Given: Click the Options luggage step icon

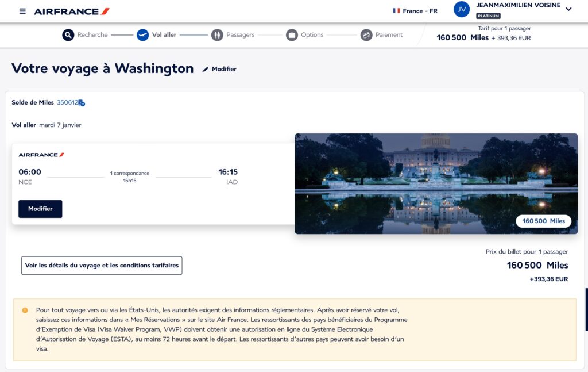Looking at the screenshot, I should click(x=292, y=35).
